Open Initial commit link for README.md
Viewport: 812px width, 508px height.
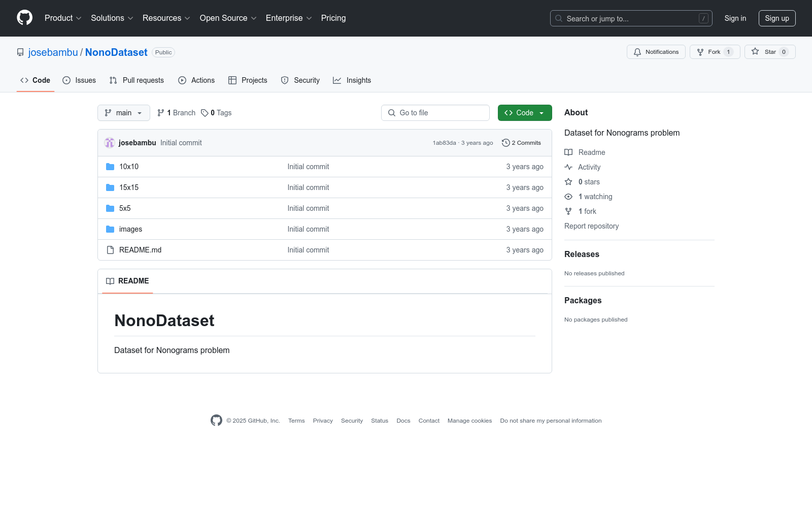308,250
